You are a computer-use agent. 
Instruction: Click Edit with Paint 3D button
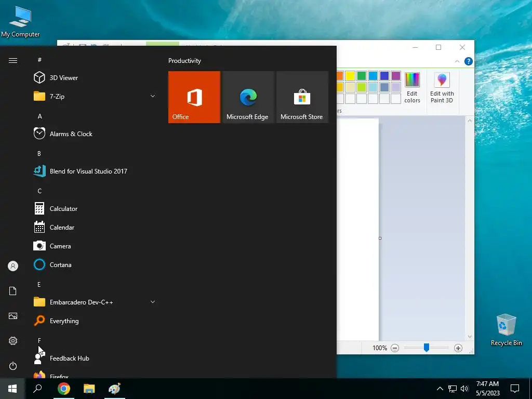click(442, 88)
